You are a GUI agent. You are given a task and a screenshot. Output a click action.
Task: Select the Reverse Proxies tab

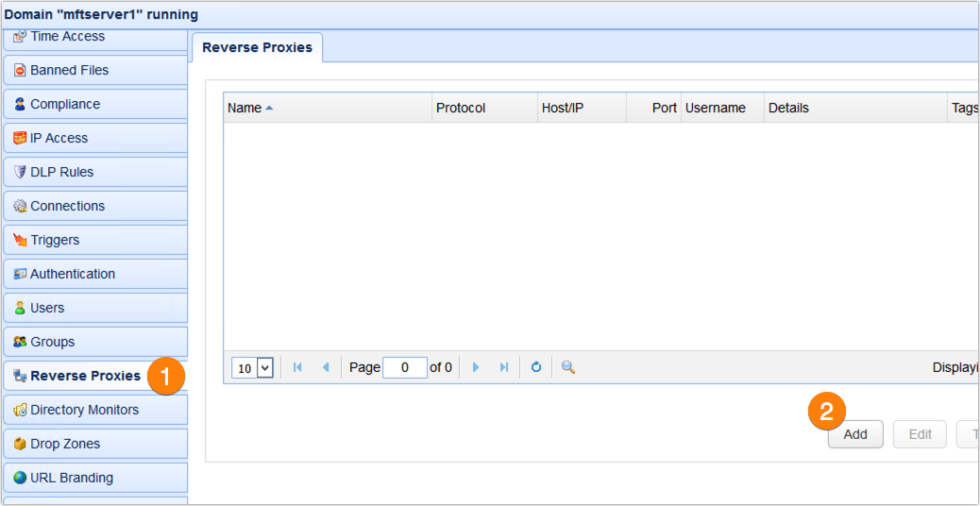click(x=257, y=47)
